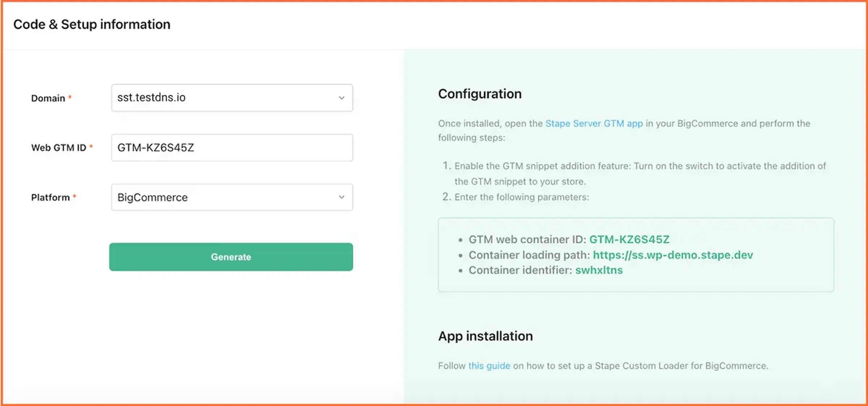868x406 pixels.
Task: Click the GTM-KZ6S45Z container ID value
Action: pos(629,240)
